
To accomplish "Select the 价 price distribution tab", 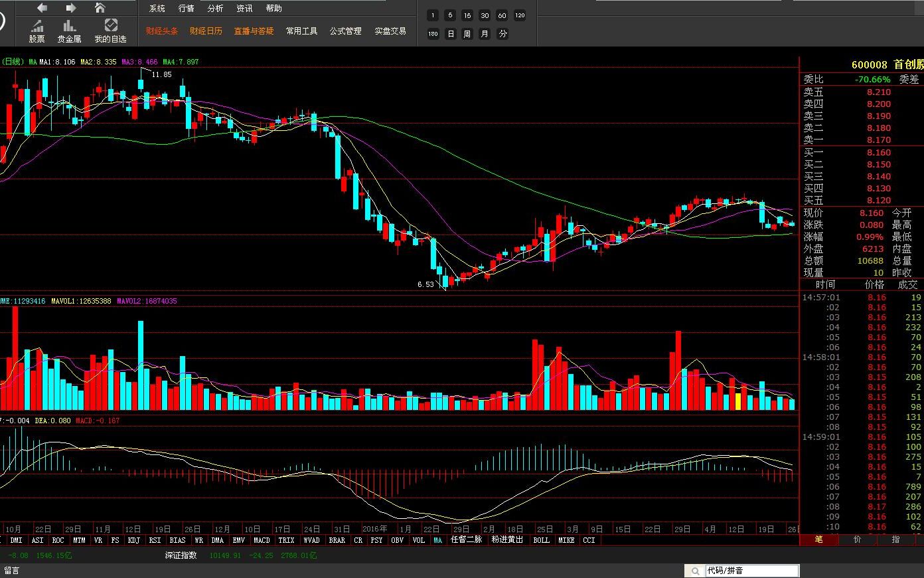I will [x=857, y=539].
